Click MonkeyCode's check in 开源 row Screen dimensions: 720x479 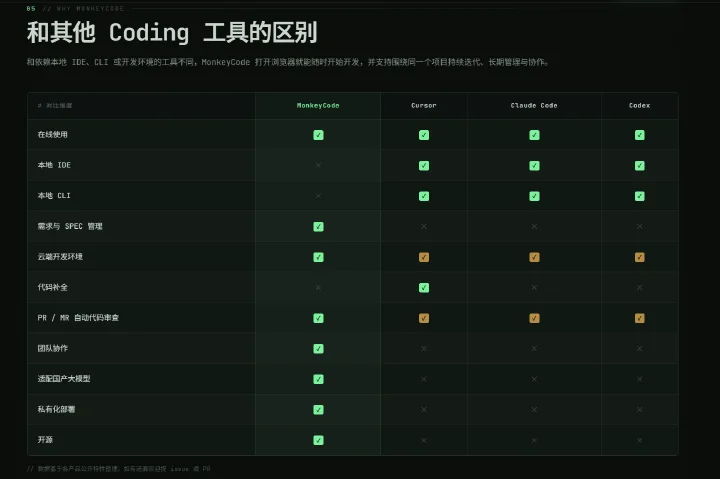pos(318,440)
